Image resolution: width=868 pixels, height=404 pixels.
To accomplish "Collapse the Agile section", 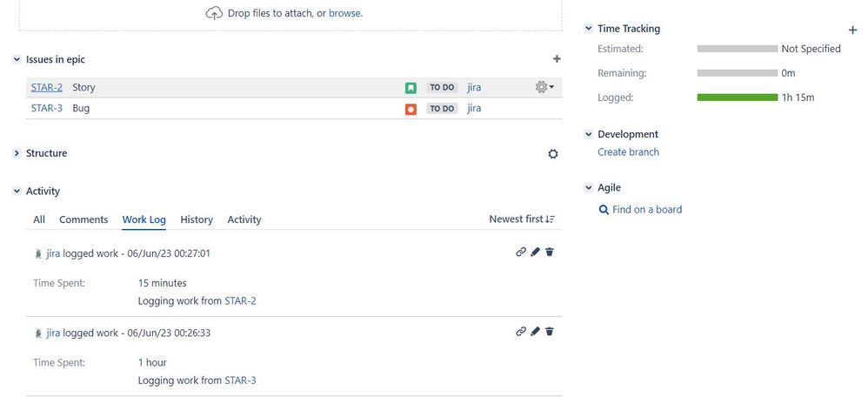I will 589,187.
